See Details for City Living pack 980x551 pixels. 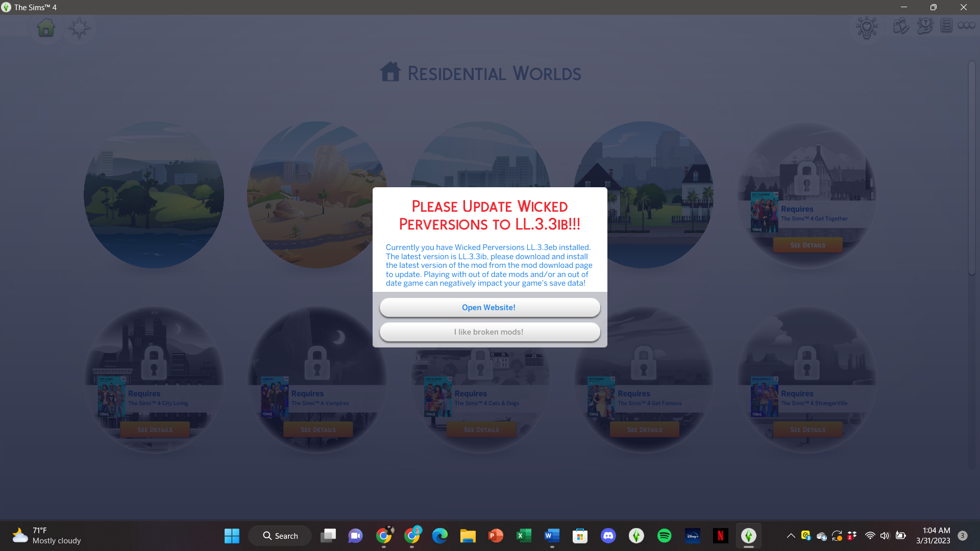coord(155,430)
